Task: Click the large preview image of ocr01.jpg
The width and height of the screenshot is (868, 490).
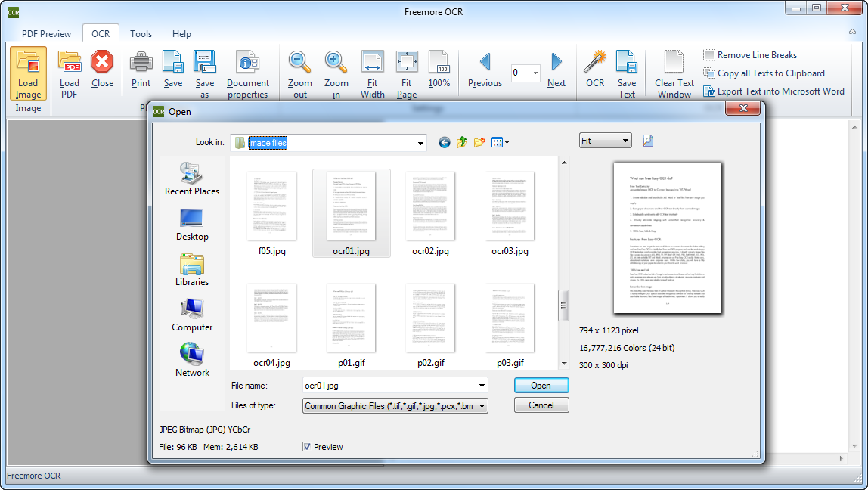Action: tap(667, 237)
